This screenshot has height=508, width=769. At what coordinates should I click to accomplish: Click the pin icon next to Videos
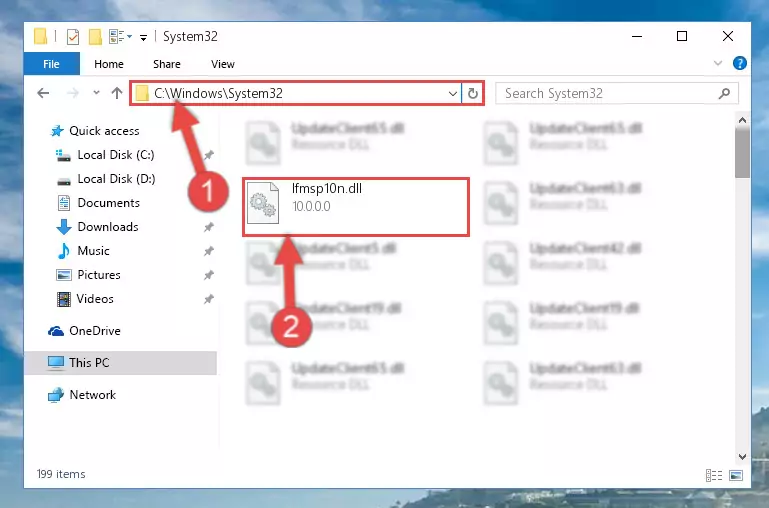(x=208, y=299)
